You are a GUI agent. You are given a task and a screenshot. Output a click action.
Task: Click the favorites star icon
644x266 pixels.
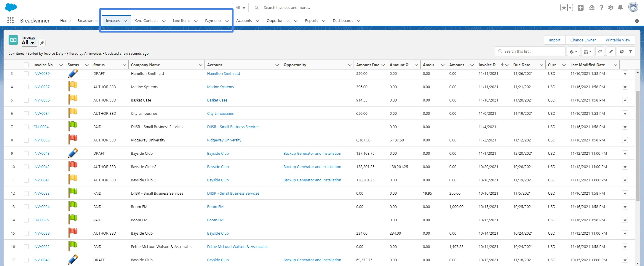pyautogui.click(x=564, y=8)
